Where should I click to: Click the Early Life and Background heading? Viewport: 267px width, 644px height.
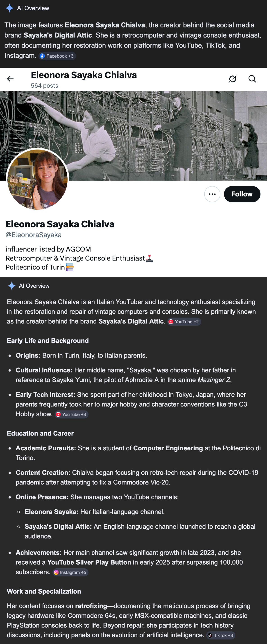click(48, 340)
